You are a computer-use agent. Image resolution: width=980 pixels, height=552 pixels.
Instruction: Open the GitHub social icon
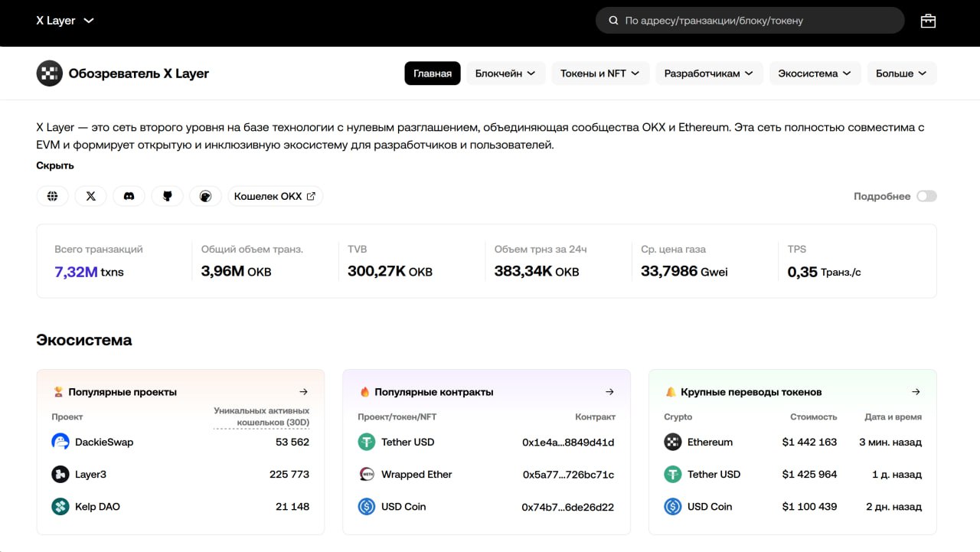coord(168,196)
